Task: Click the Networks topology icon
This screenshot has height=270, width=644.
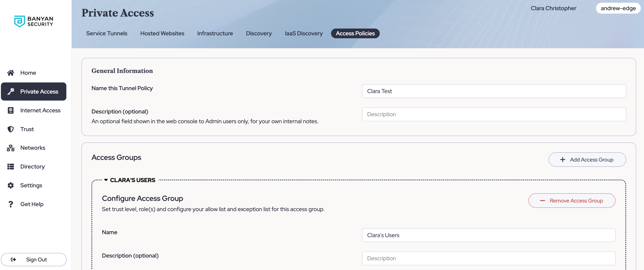Action: coord(10,148)
